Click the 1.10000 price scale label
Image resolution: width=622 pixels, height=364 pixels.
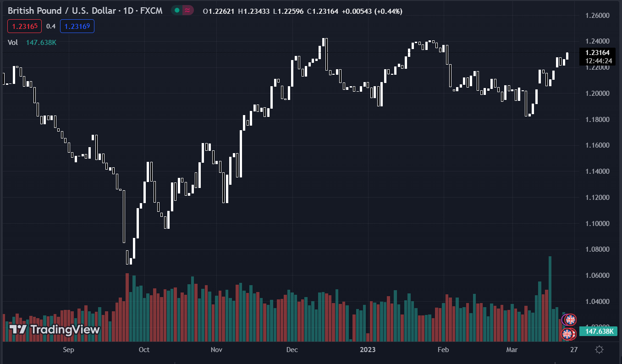[597, 224]
